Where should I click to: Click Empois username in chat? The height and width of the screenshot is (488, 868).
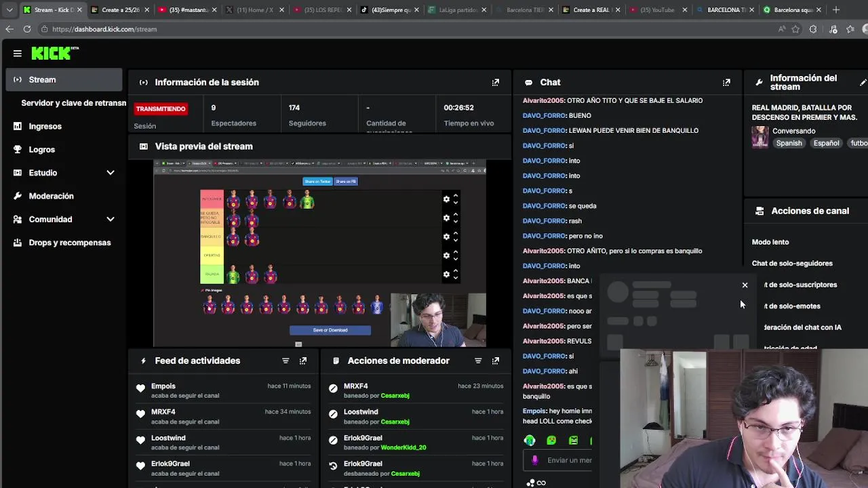534,411
